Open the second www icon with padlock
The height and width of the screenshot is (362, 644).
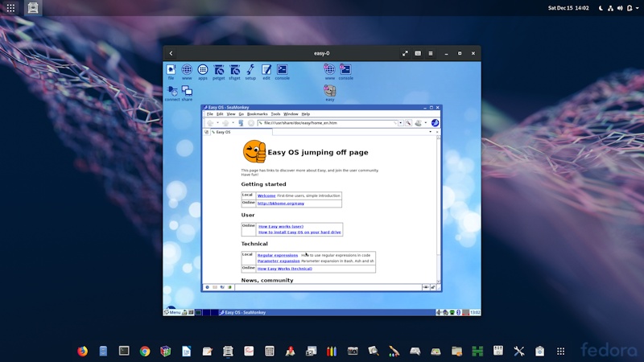[x=330, y=72]
